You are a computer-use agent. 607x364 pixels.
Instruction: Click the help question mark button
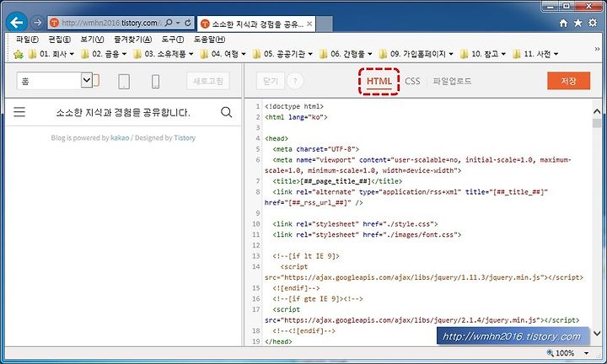[295, 81]
